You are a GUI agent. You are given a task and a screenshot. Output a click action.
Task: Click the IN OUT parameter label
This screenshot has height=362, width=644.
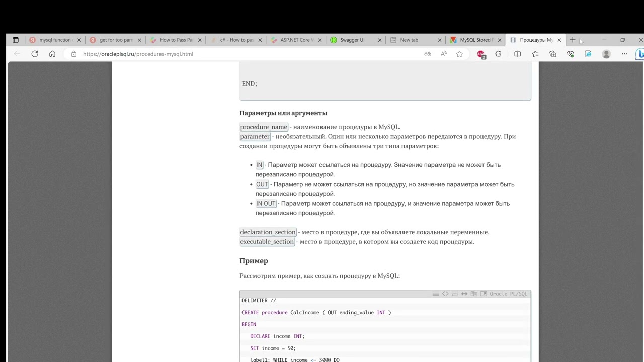click(266, 203)
